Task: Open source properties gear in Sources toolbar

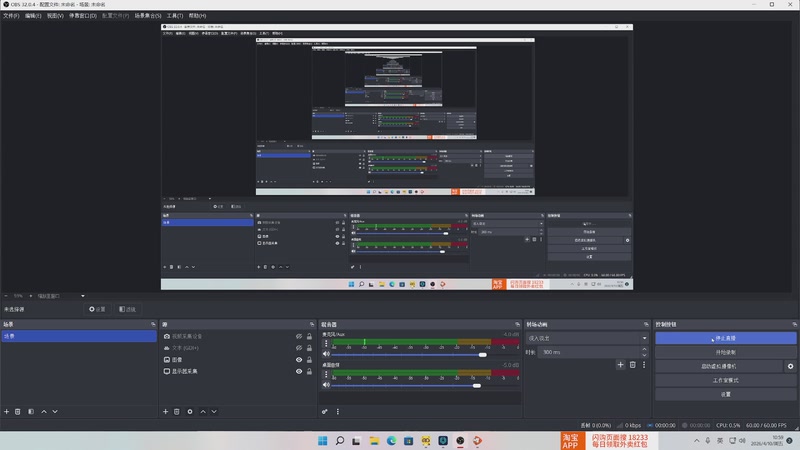Action: point(190,412)
